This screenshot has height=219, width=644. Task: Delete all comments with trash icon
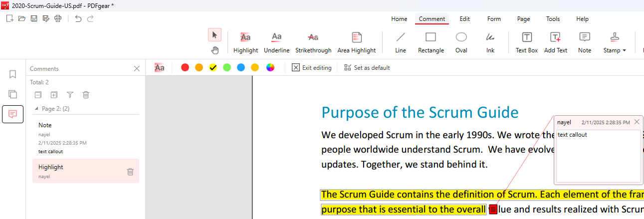point(86,95)
